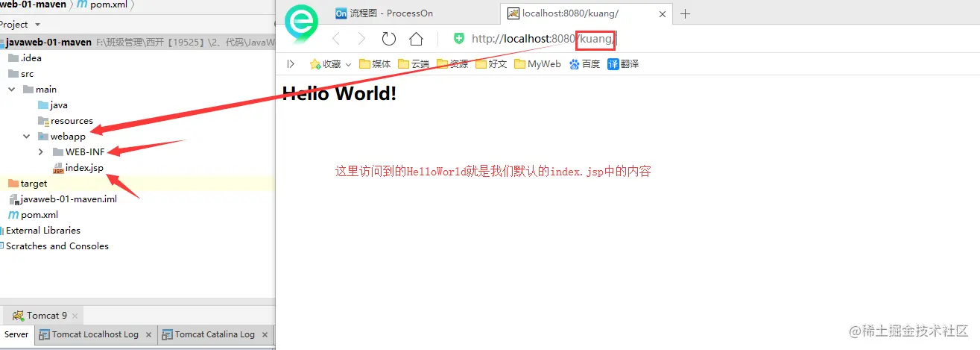Select the pom.xml file in tree

click(x=33, y=215)
